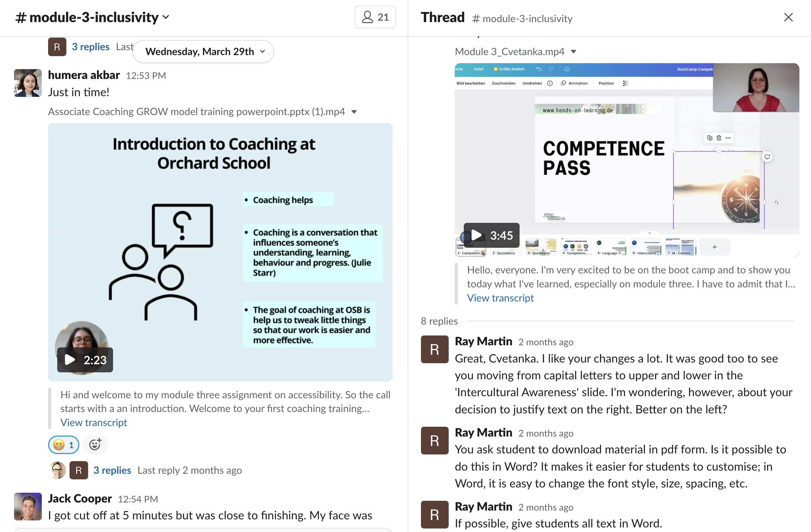Collapse the Module 3_Cvetanka.mp4 preview

(574, 52)
